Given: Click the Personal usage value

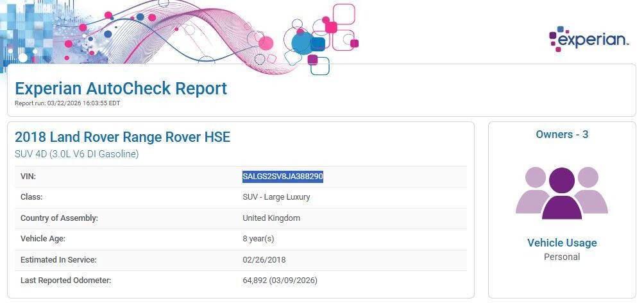Looking at the screenshot, I should point(562,257).
